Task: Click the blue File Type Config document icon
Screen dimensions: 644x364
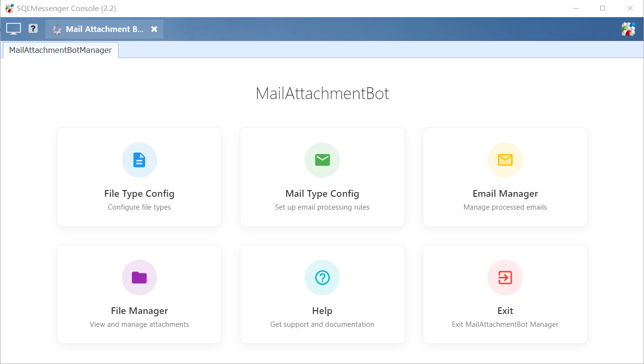Action: (x=139, y=160)
